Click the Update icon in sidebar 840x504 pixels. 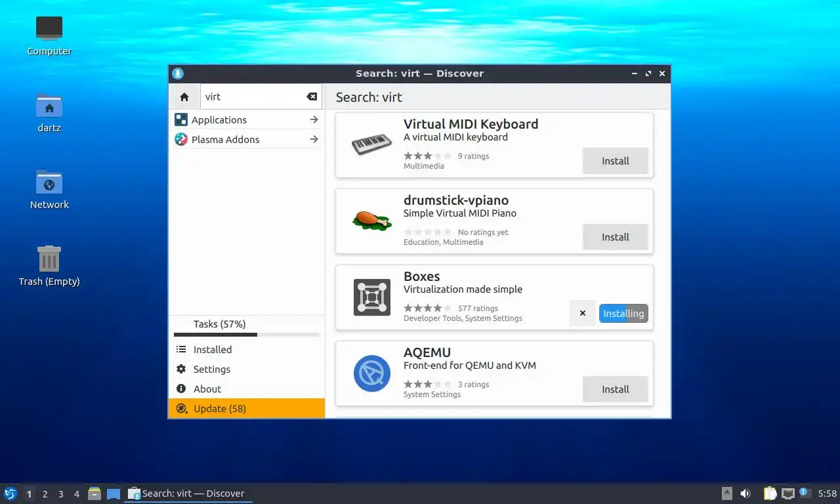pos(181,408)
